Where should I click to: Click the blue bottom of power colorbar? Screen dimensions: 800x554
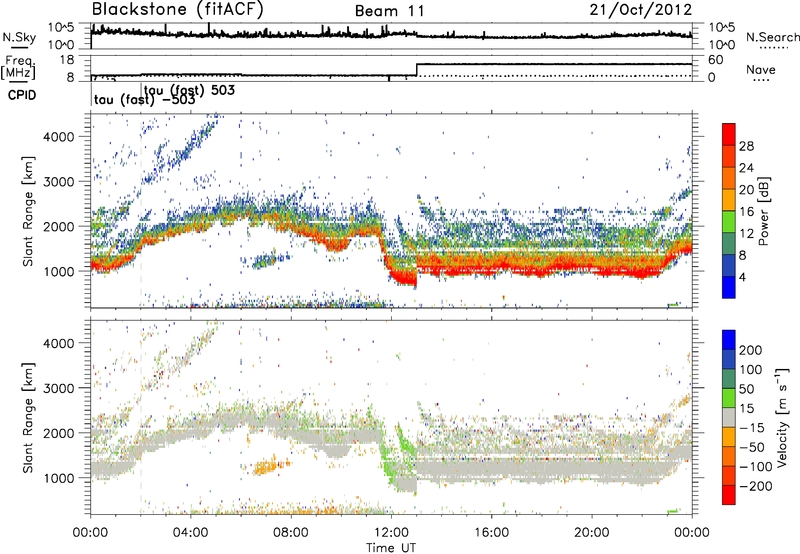click(x=729, y=287)
